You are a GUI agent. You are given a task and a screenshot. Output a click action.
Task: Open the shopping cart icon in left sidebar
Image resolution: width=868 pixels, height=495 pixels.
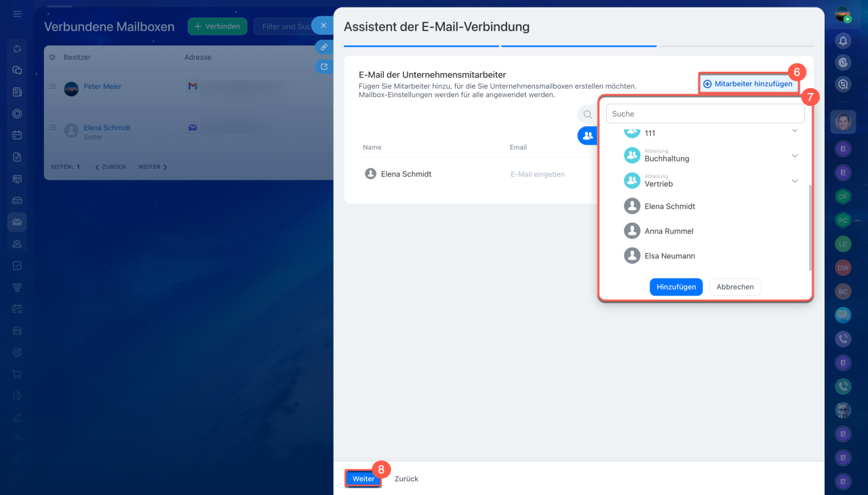pyautogui.click(x=17, y=374)
